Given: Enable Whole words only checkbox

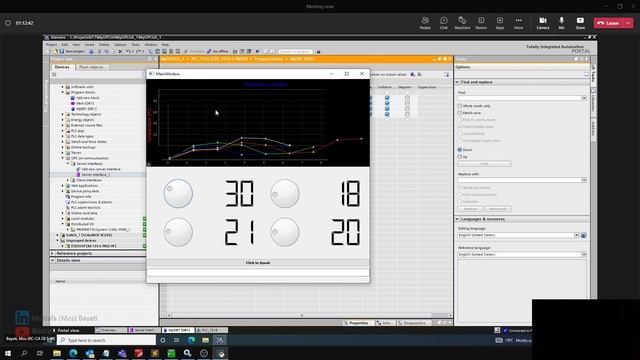Looking at the screenshot, I should (460, 106).
